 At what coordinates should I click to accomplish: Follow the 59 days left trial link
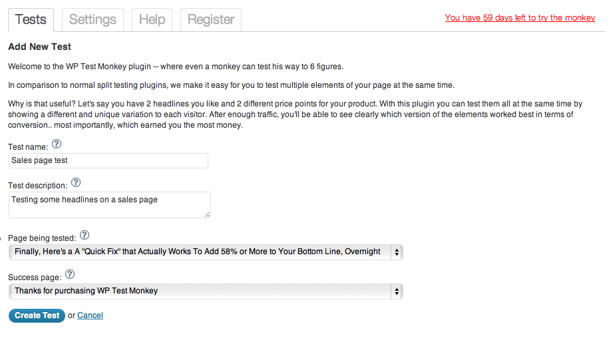520,18
